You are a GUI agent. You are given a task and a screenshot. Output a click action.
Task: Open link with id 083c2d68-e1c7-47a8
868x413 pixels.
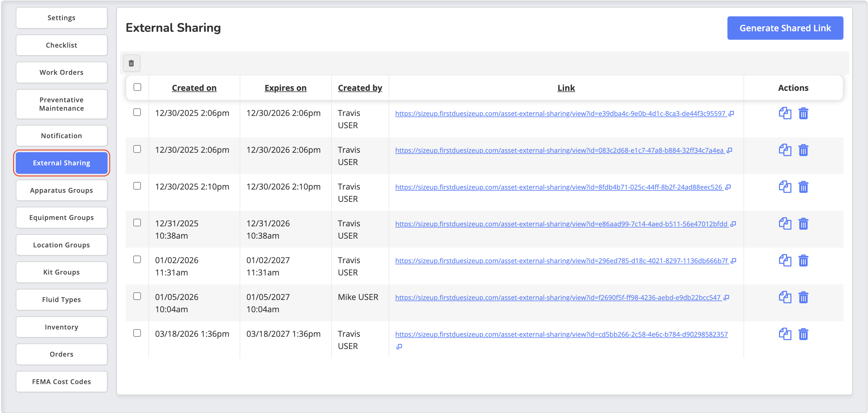[559, 150]
